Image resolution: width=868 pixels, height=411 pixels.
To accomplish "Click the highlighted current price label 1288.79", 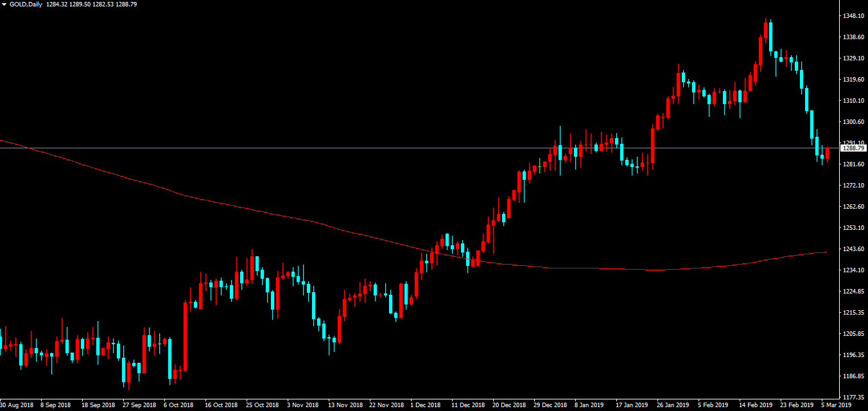I will (x=853, y=148).
